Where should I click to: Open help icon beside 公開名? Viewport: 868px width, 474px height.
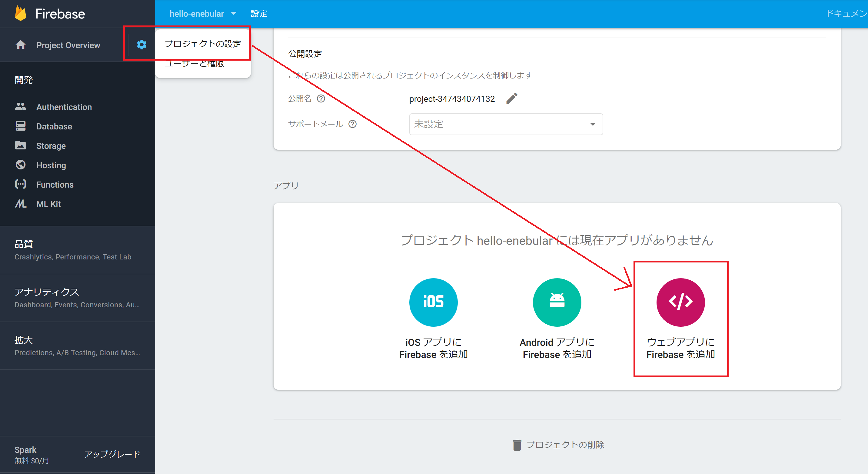tap(321, 98)
